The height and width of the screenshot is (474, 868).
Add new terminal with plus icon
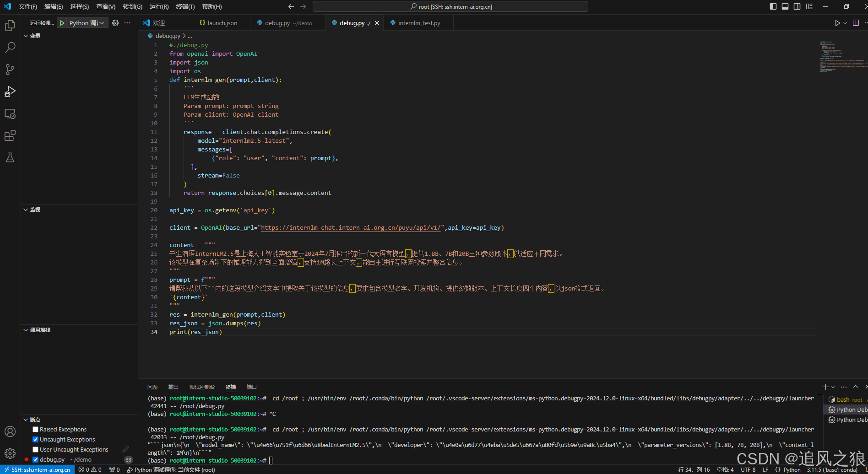pyautogui.click(x=825, y=387)
